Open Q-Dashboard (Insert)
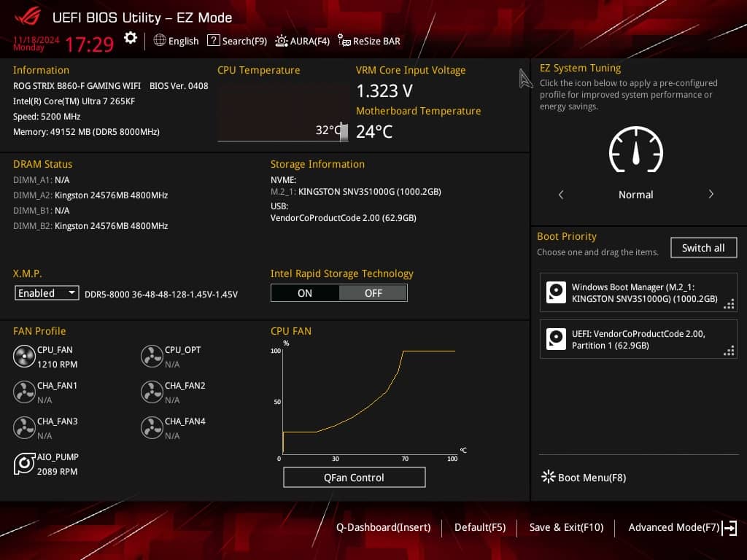Viewport: 747px width, 560px height. 384,527
